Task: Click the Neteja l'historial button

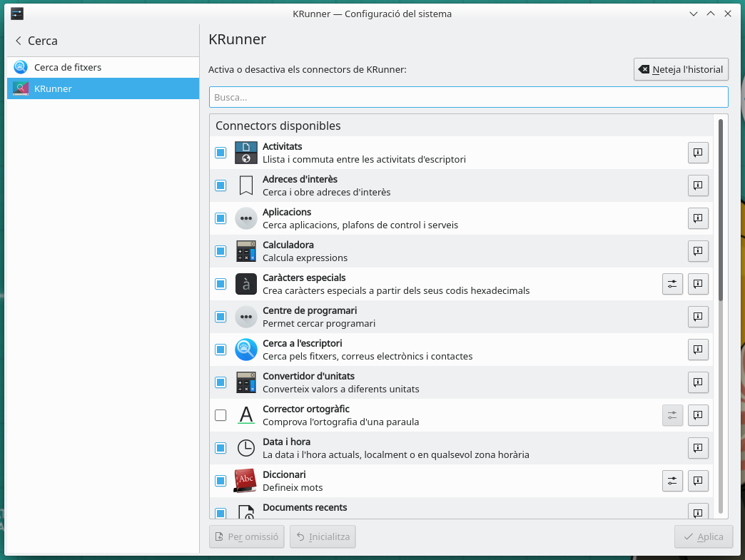Action: pos(681,69)
